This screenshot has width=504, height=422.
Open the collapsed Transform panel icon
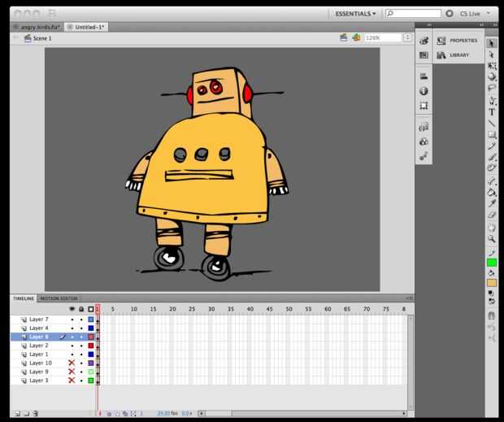(424, 106)
